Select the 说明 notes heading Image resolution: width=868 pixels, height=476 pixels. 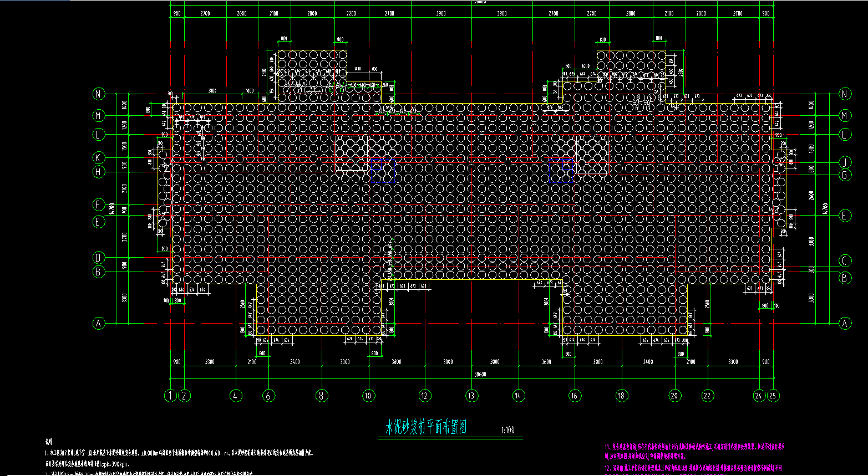coord(49,442)
